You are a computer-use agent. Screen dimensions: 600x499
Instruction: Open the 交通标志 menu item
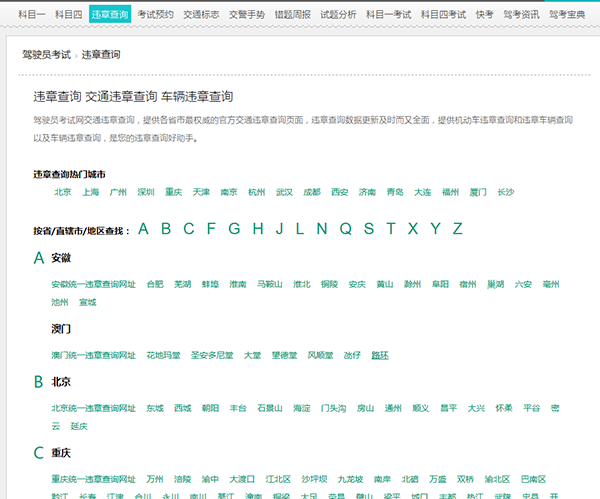(201, 15)
